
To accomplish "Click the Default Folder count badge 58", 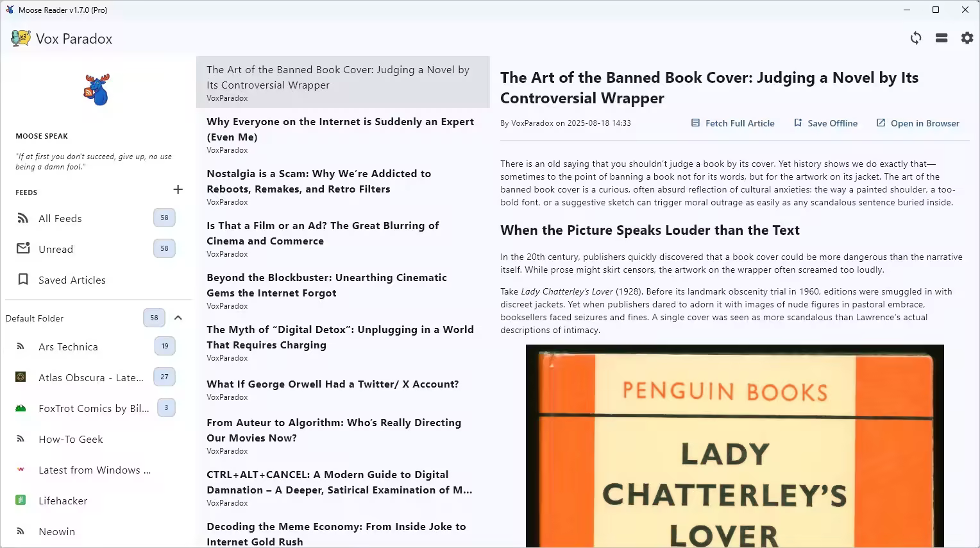I will pyautogui.click(x=154, y=318).
